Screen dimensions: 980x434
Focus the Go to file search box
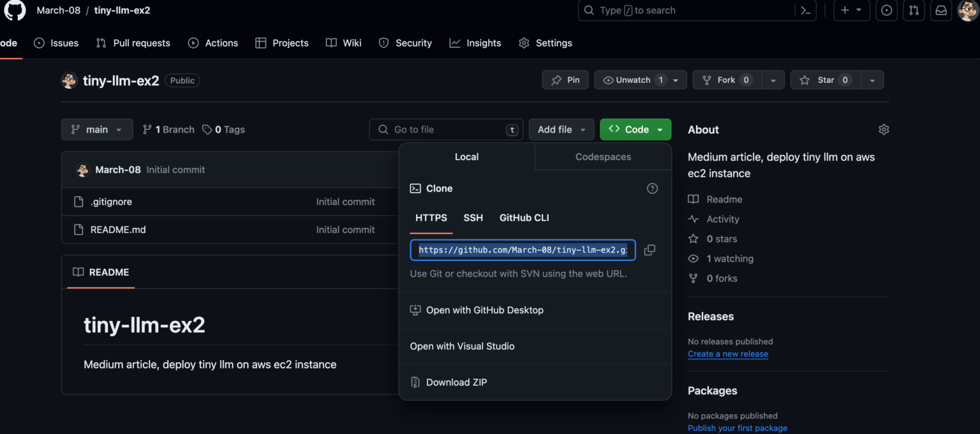[446, 130]
